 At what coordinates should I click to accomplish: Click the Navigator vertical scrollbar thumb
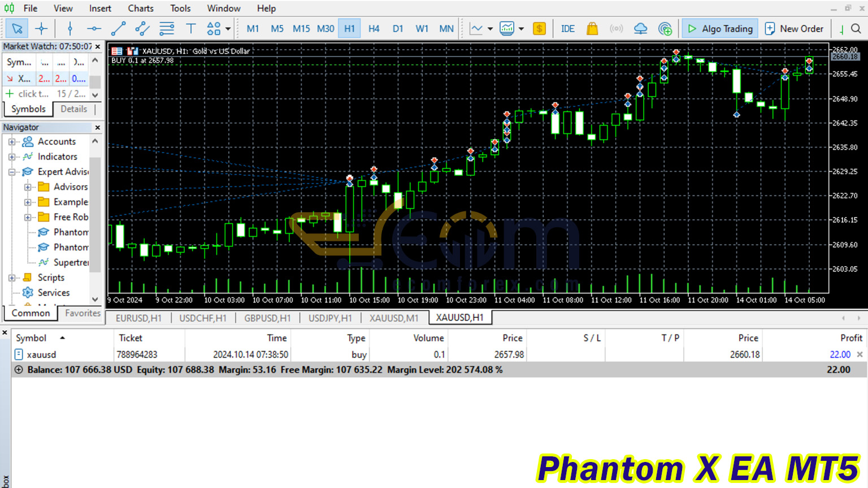point(95,215)
